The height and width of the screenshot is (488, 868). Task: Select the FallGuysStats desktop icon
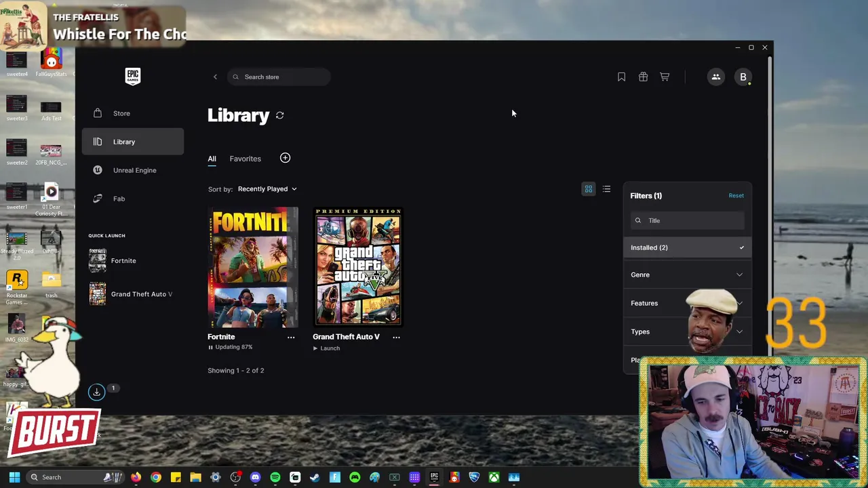[52, 64]
